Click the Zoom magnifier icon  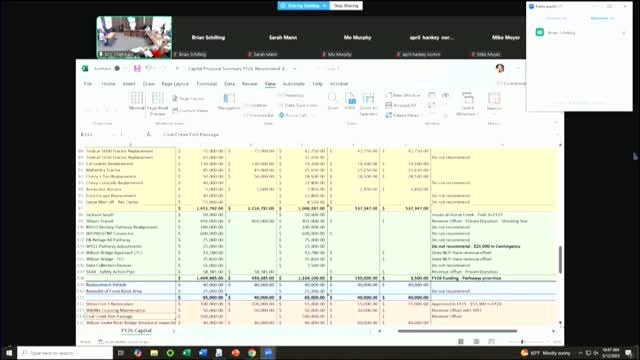point(333,101)
